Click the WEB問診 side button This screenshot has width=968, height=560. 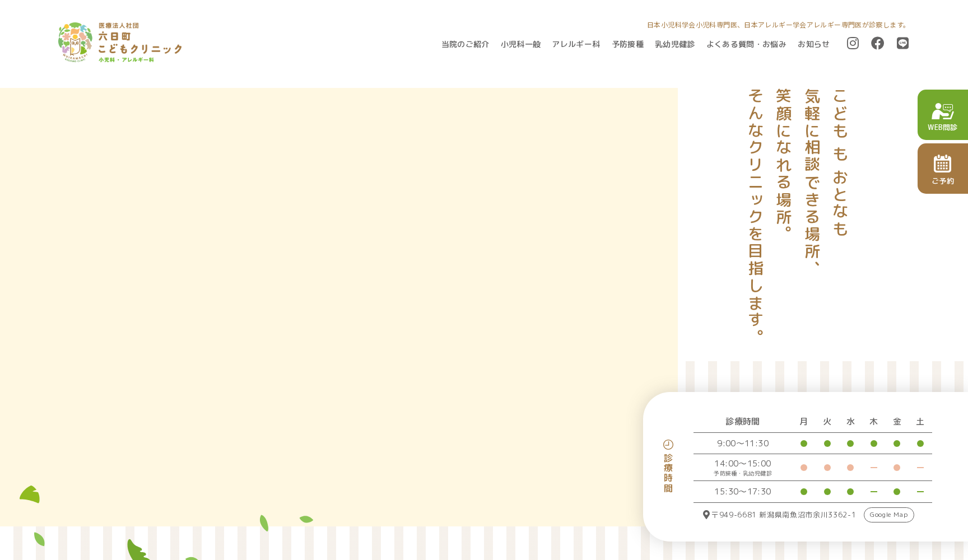click(943, 115)
